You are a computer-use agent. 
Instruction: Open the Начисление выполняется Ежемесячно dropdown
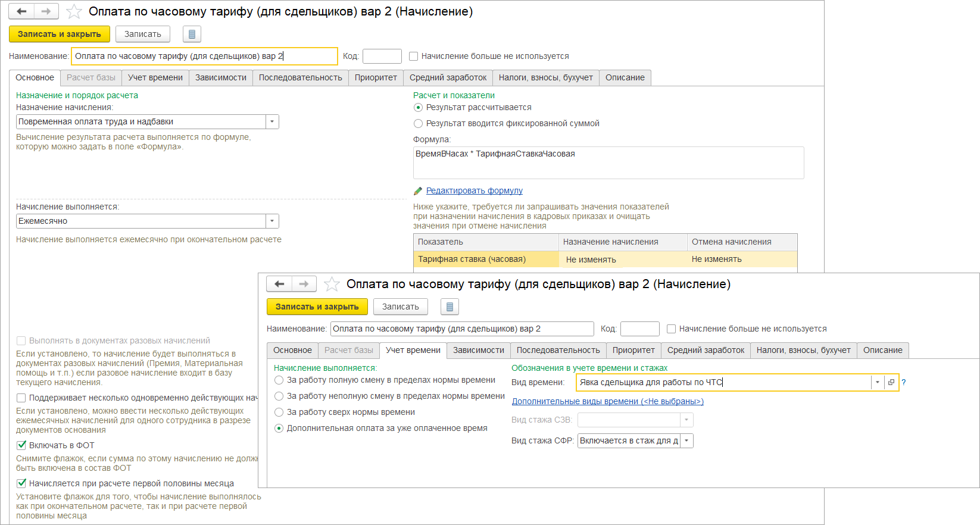pyautogui.click(x=272, y=221)
